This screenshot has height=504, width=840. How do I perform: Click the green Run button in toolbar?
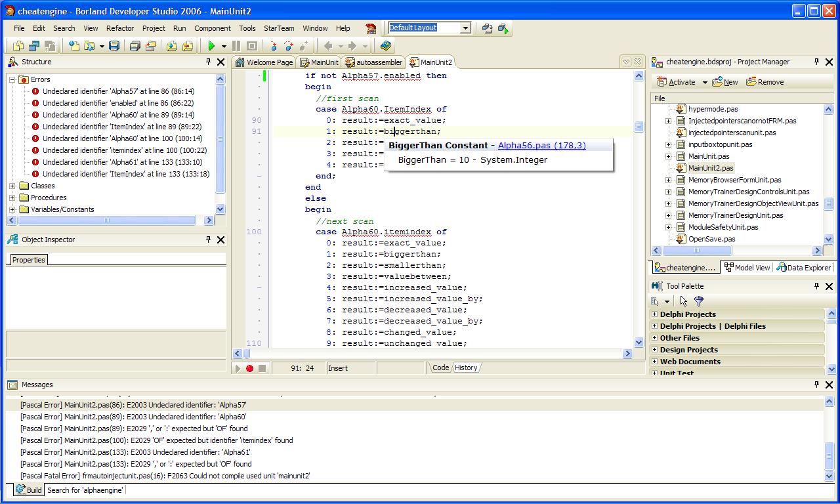pos(211,46)
